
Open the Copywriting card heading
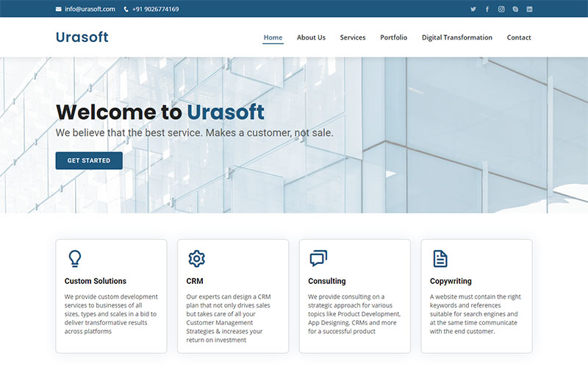451,281
